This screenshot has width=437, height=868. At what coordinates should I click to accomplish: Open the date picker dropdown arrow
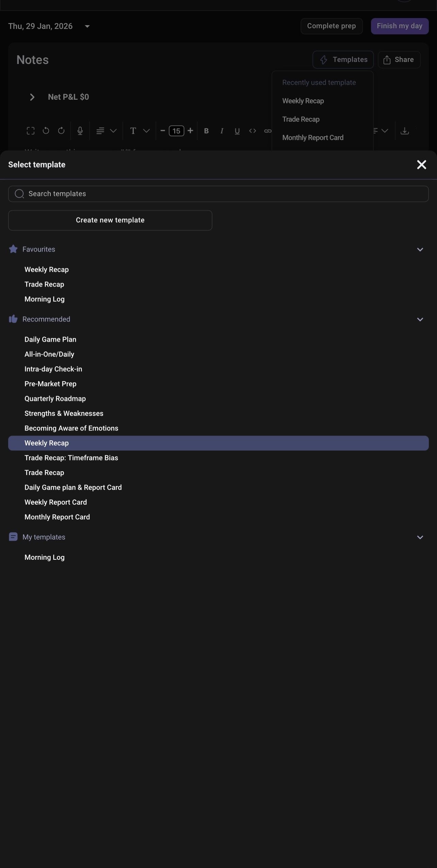pyautogui.click(x=87, y=26)
